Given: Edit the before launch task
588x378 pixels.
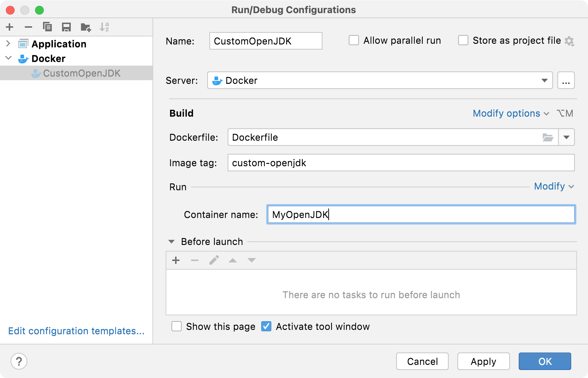Looking at the screenshot, I should [214, 260].
